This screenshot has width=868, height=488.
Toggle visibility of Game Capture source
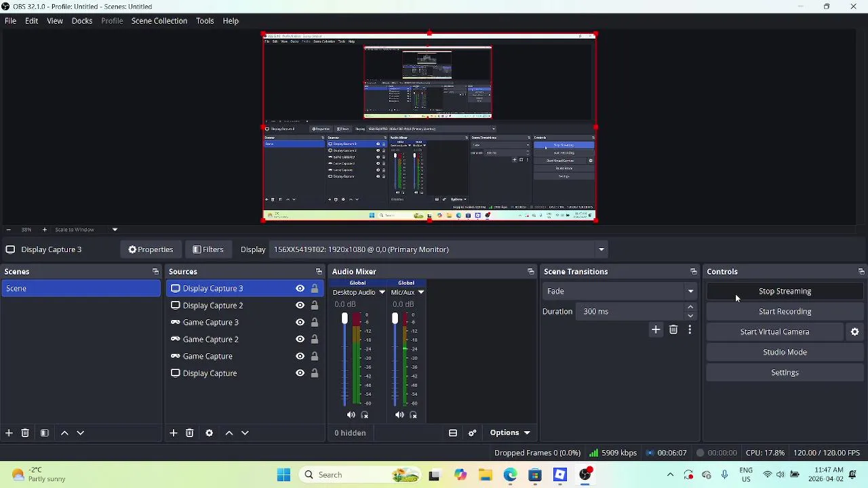coord(300,357)
